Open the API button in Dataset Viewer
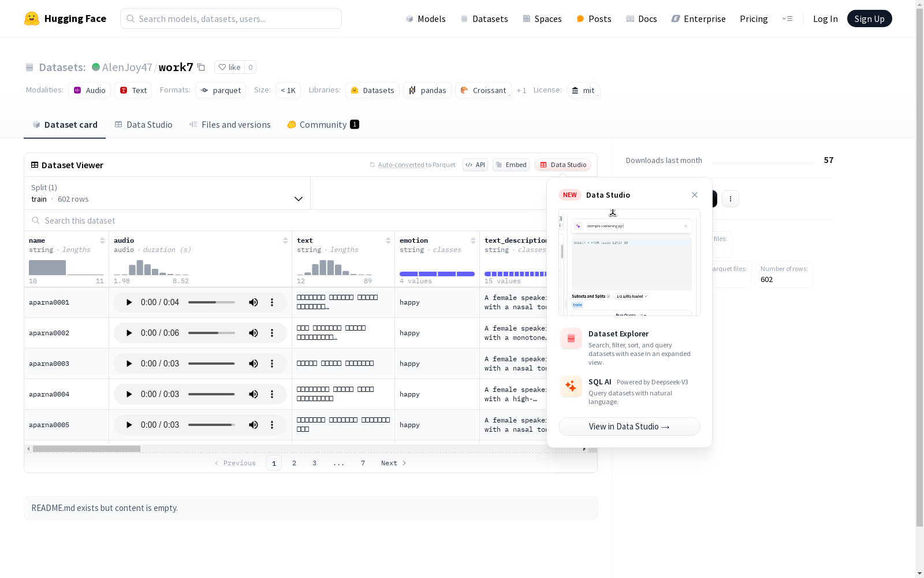Viewport: 924px width, 578px height. 475,165
